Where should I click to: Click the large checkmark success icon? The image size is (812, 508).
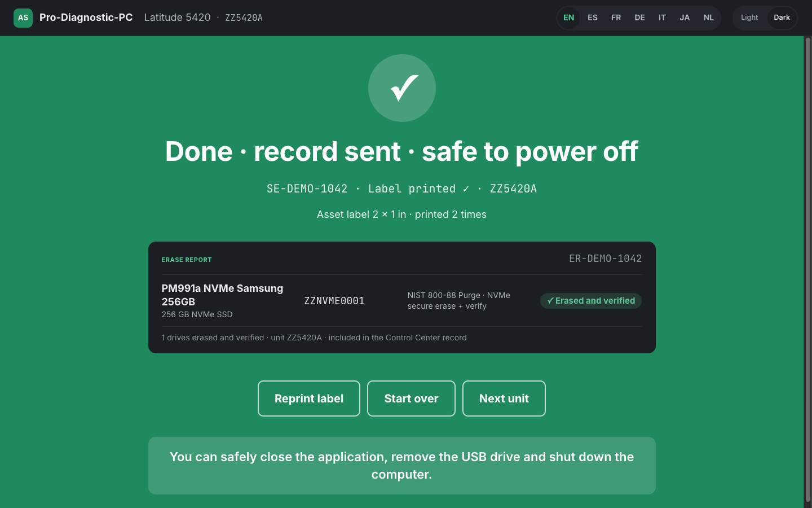402,88
